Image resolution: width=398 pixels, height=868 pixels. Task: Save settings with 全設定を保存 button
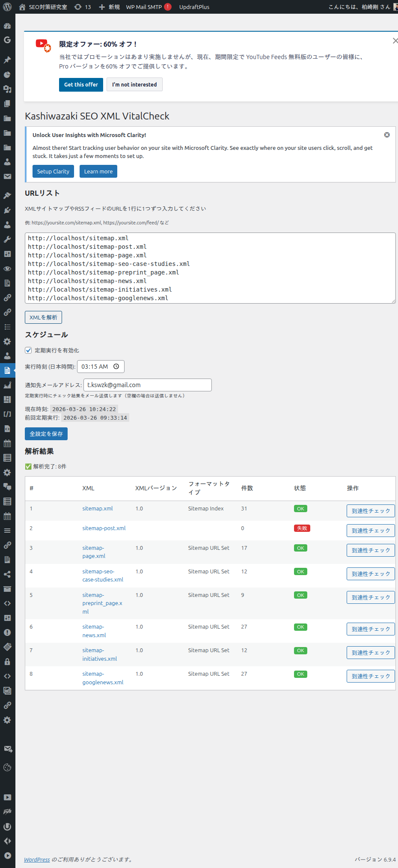coord(46,434)
